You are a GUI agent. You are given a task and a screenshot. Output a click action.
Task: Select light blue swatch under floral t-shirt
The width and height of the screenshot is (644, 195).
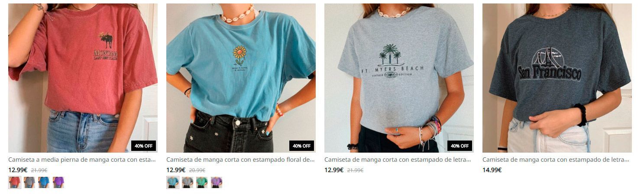click(173, 182)
